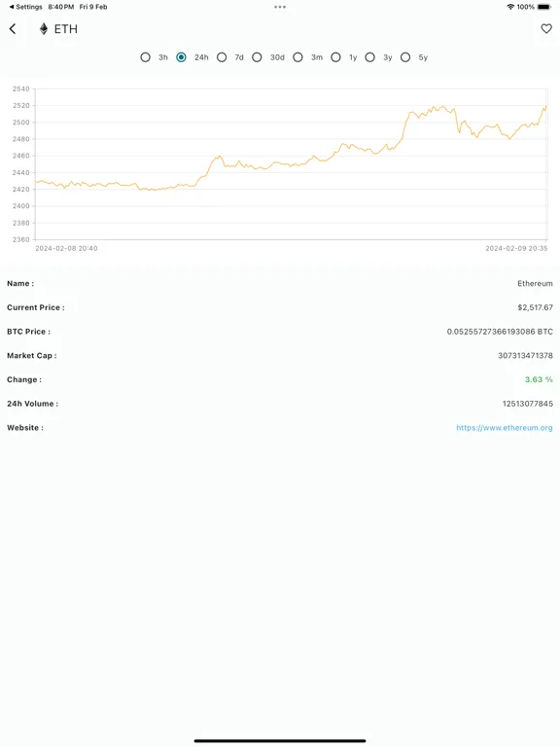Tap the 2360 y-axis label
The image size is (560, 747).
click(x=21, y=239)
